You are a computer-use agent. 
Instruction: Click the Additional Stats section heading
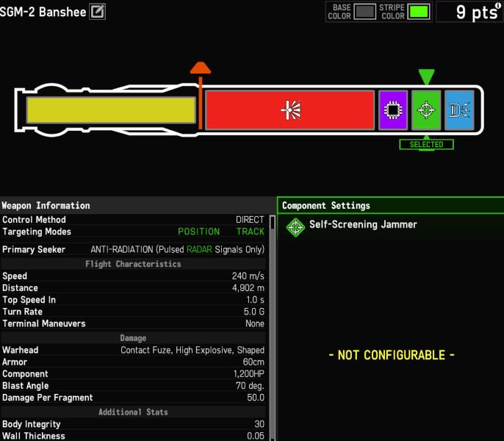[133, 412]
